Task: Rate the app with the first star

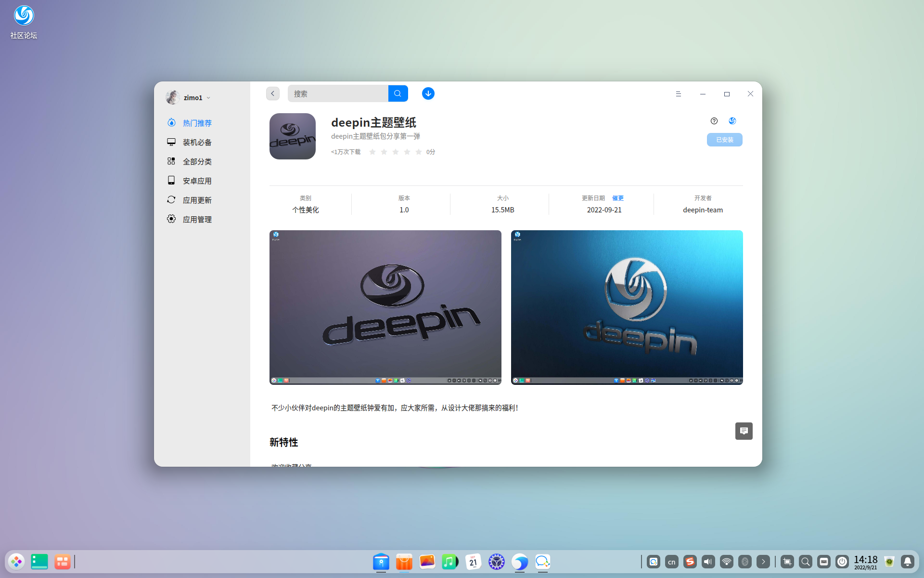Action: click(x=372, y=152)
